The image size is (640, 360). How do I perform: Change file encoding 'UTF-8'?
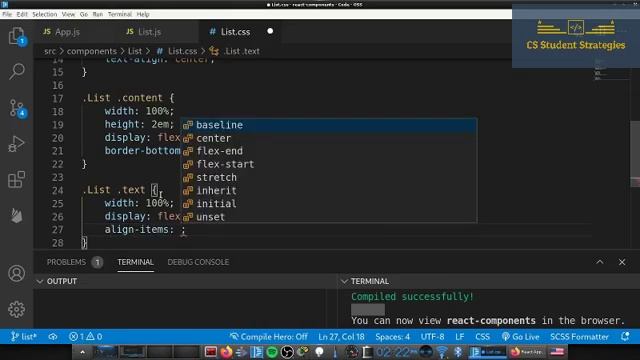(x=432, y=337)
